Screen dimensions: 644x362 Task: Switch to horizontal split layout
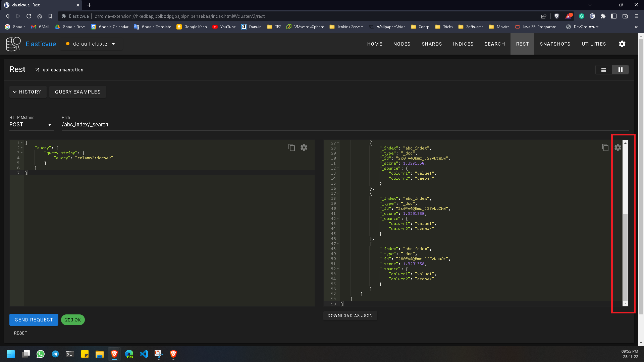coord(603,70)
